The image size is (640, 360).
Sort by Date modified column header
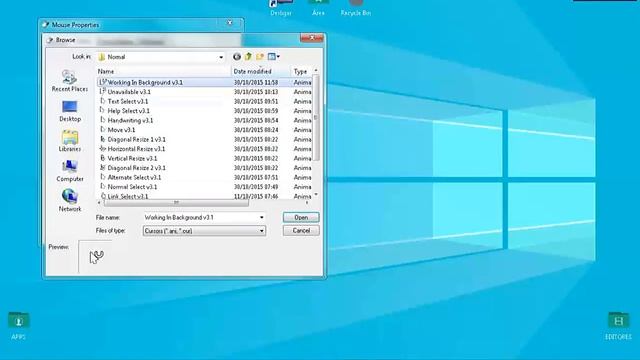(x=261, y=71)
